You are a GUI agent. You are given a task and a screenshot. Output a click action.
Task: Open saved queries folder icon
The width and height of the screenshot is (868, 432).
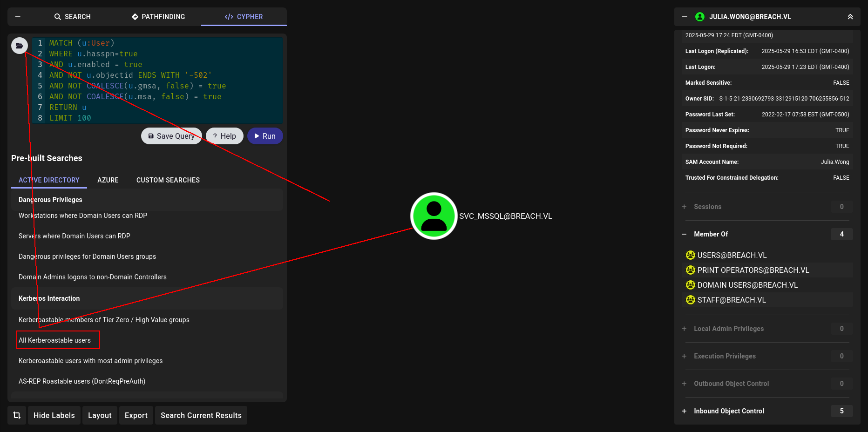[20, 46]
